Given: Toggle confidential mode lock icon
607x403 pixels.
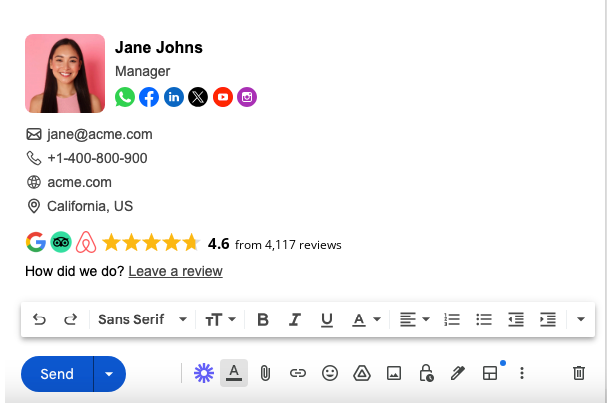Looking at the screenshot, I should pyautogui.click(x=426, y=373).
